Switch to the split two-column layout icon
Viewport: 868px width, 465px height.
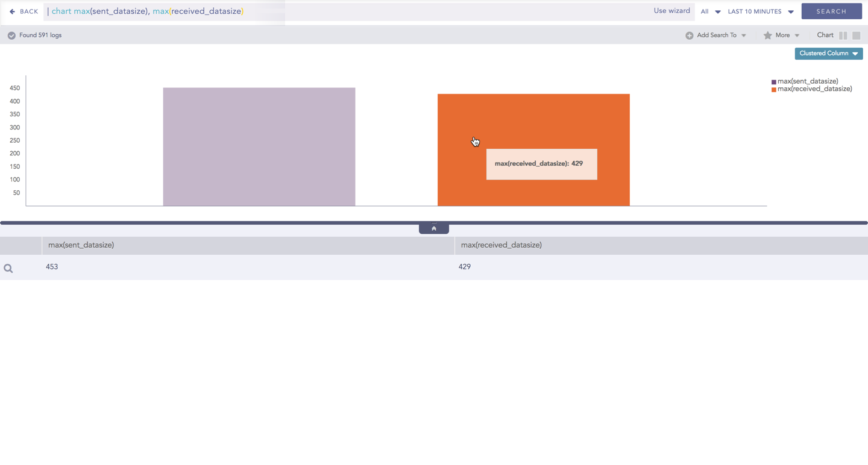click(843, 36)
